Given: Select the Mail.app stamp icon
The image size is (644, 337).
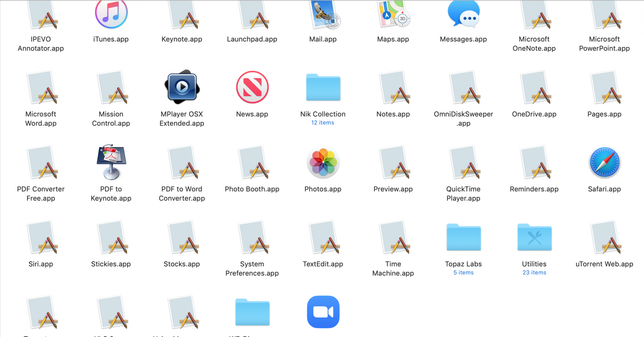Looking at the screenshot, I should point(325,14).
